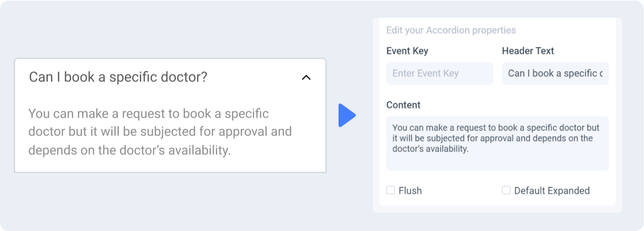Click 'it will be subjected' line in Content box
The width and height of the screenshot is (644, 231).
(x=493, y=139)
